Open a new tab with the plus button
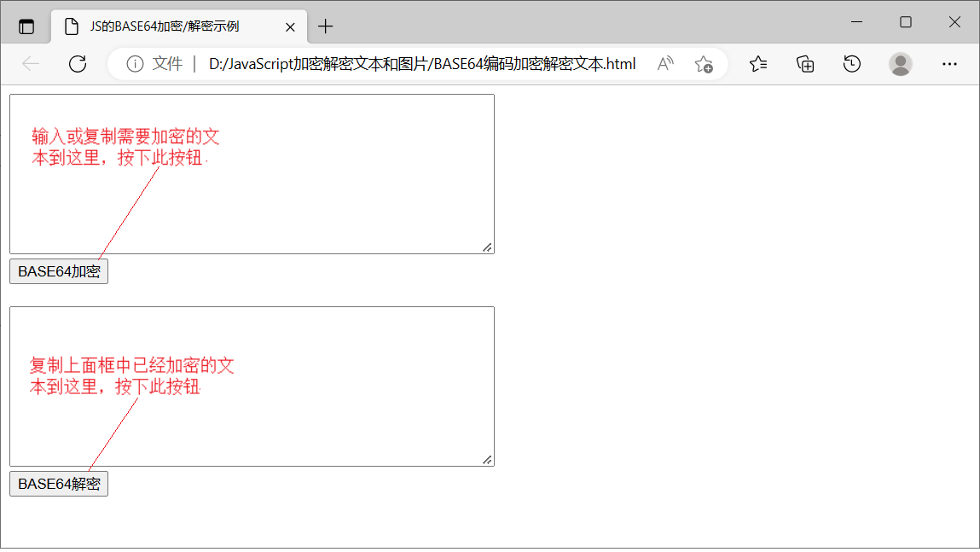The image size is (980, 552). (x=325, y=26)
